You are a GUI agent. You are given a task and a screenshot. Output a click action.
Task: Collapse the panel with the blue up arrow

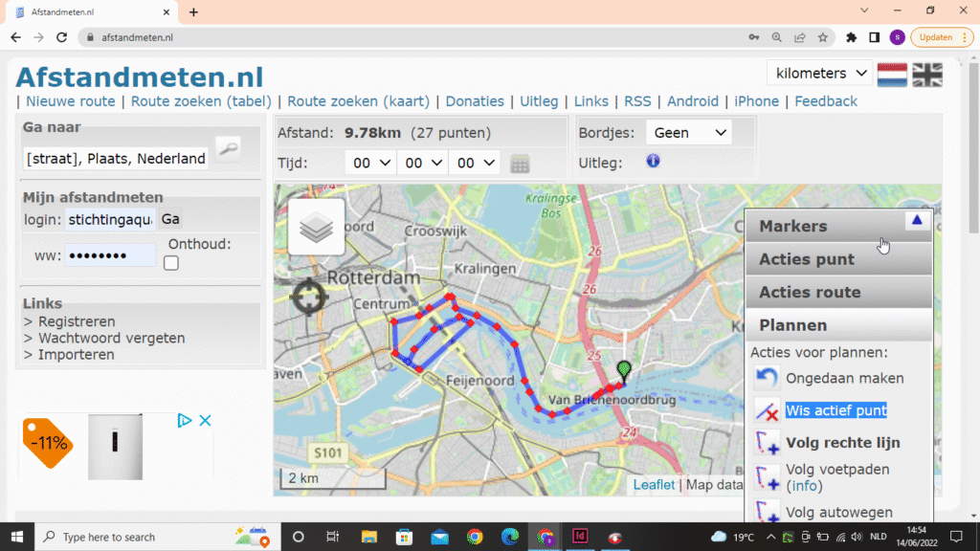click(917, 221)
